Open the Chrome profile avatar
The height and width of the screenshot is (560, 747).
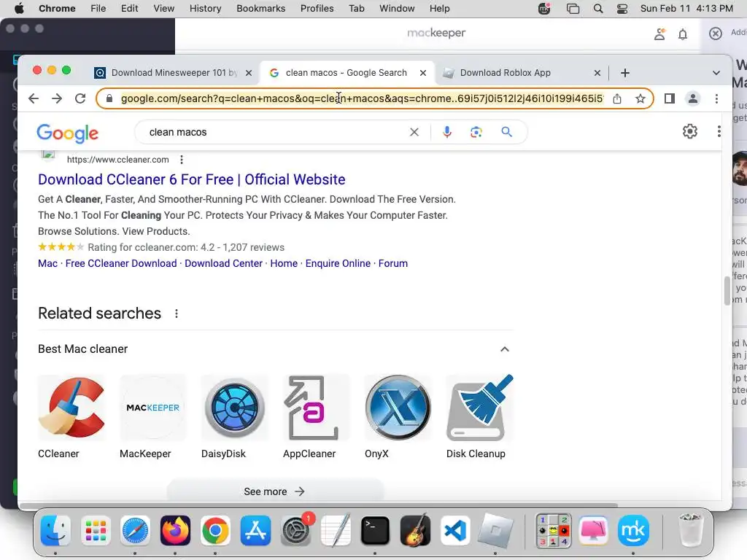tap(693, 98)
